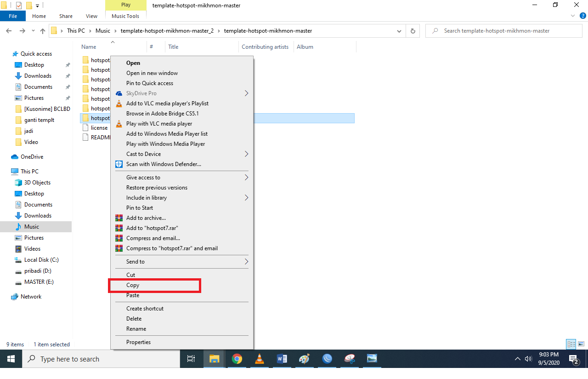Switch to Details view layout toggle
The width and height of the screenshot is (588, 379).
pyautogui.click(x=571, y=344)
